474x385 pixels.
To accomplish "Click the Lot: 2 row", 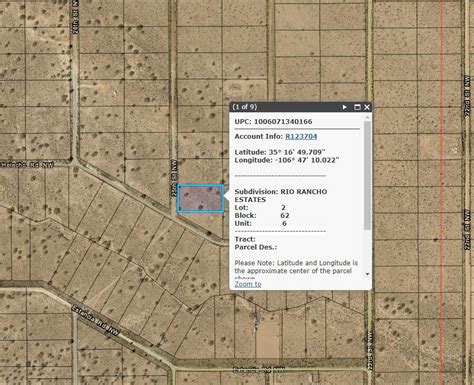I will click(260, 207).
